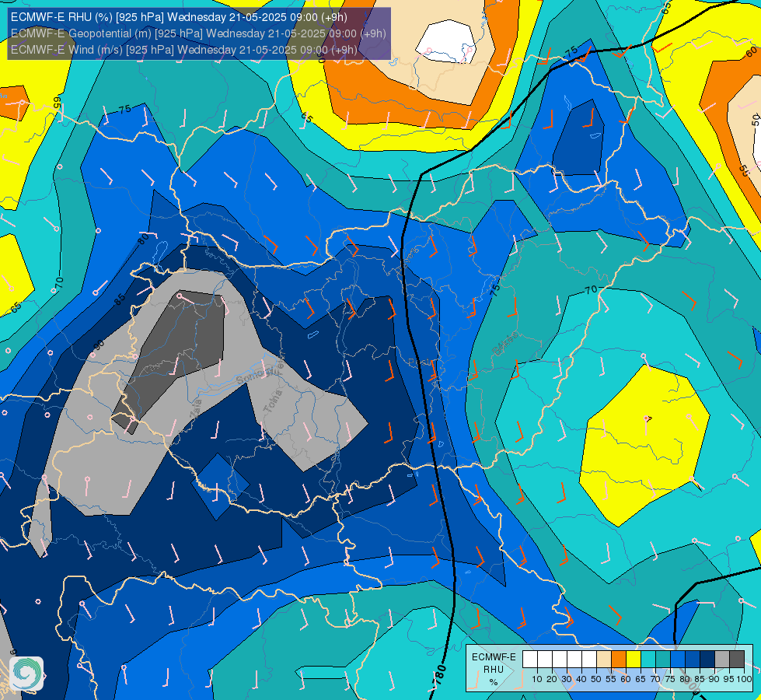Pick the yellow 60–65% legend swatch
This screenshot has height=700, width=761.
click(634, 659)
